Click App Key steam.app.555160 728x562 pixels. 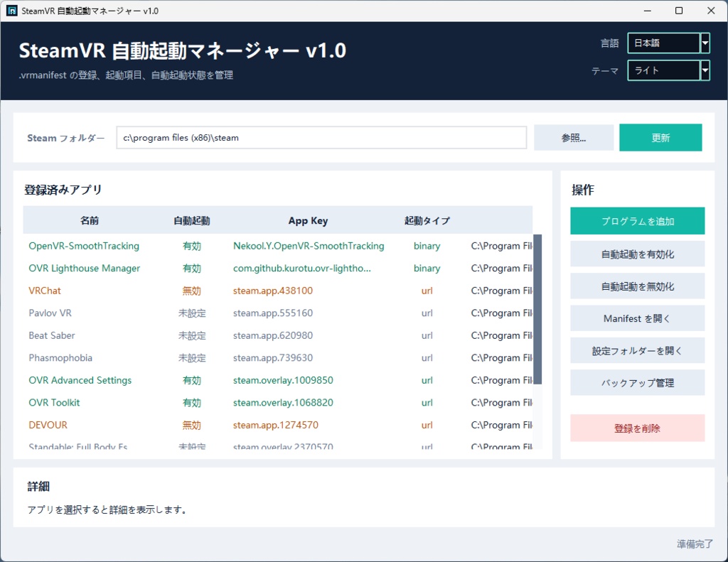point(273,313)
